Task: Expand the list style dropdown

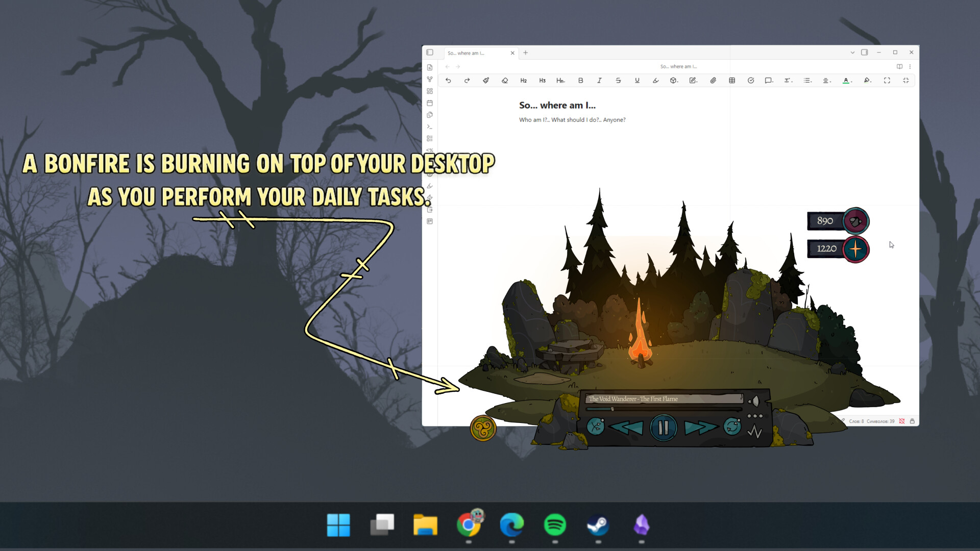Action: 807,81
